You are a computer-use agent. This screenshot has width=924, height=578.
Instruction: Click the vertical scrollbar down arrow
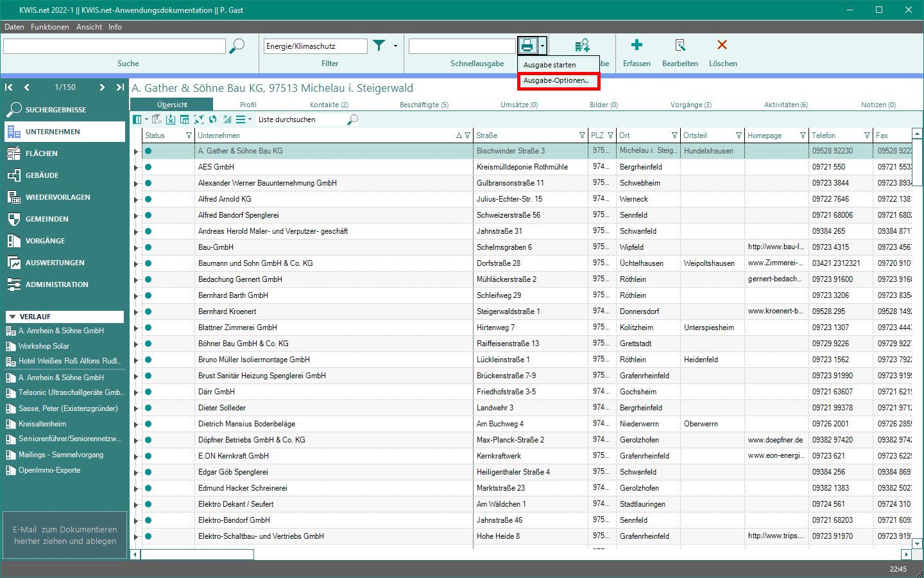coord(918,543)
